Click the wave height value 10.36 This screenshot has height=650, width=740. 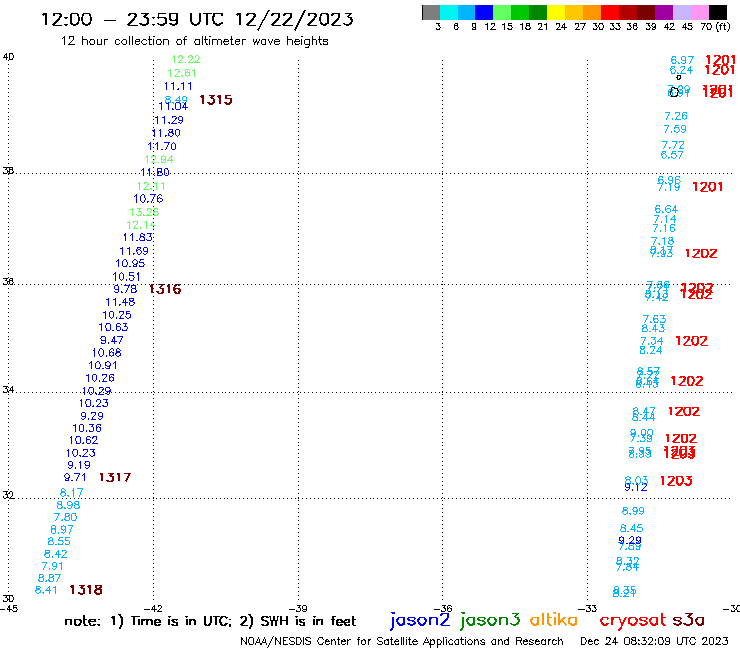87,429
